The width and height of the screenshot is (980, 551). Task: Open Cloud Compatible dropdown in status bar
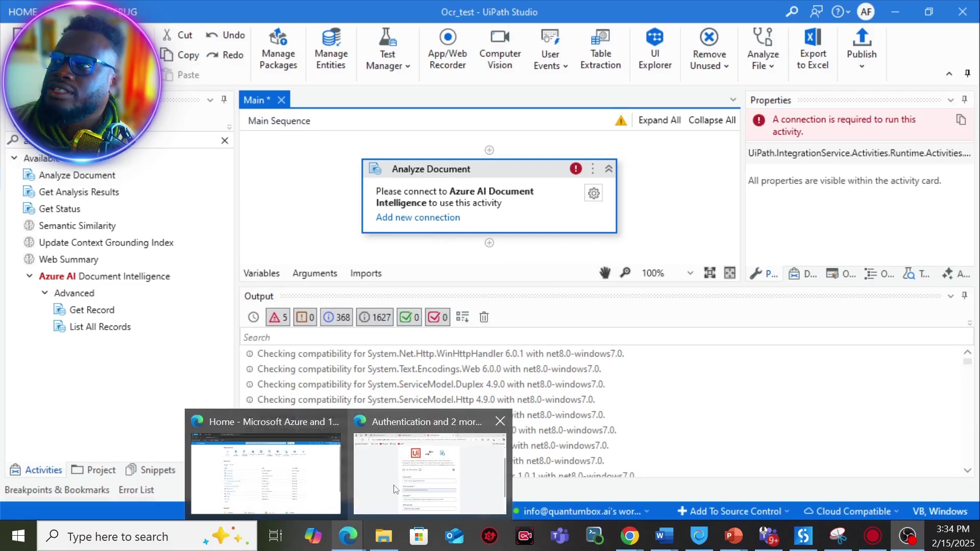coord(852,511)
